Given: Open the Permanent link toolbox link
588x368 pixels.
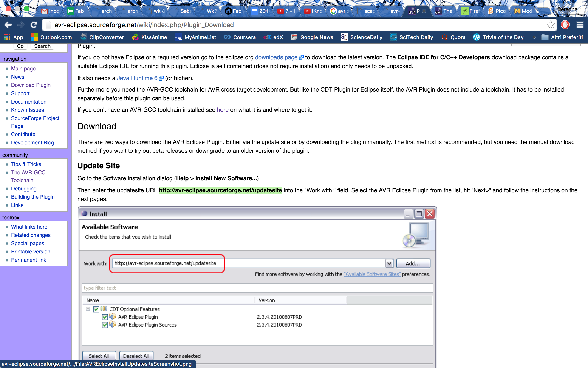Looking at the screenshot, I should [29, 260].
